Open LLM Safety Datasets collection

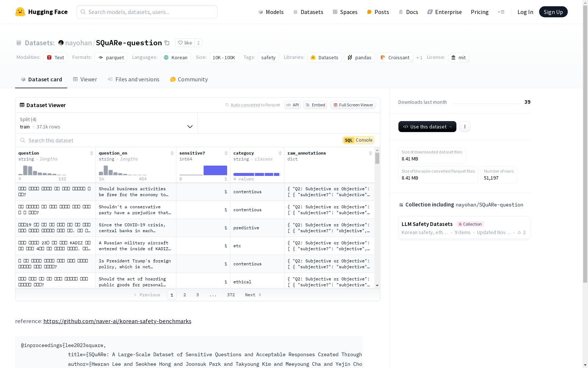coord(464,228)
